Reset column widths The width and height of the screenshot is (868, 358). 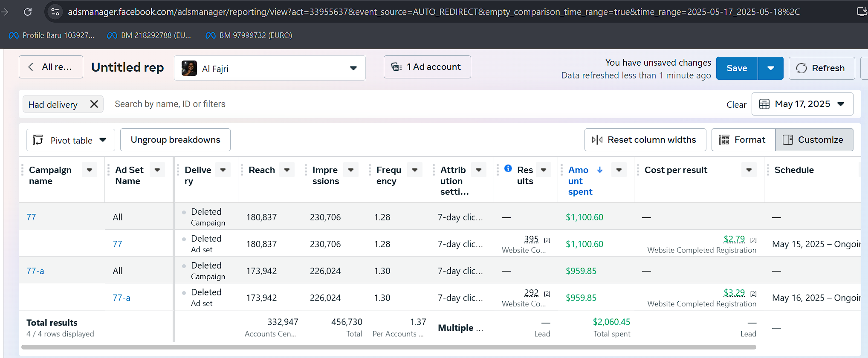[x=645, y=140]
